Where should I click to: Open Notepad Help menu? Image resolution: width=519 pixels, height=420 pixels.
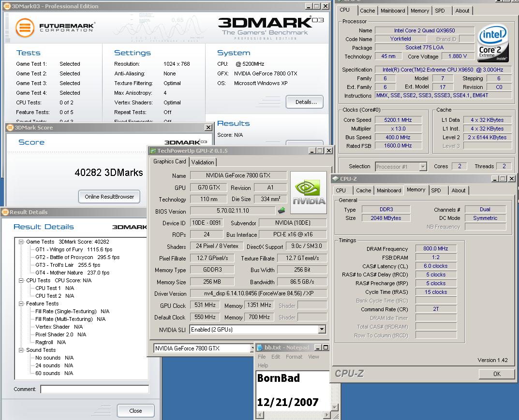263,365
